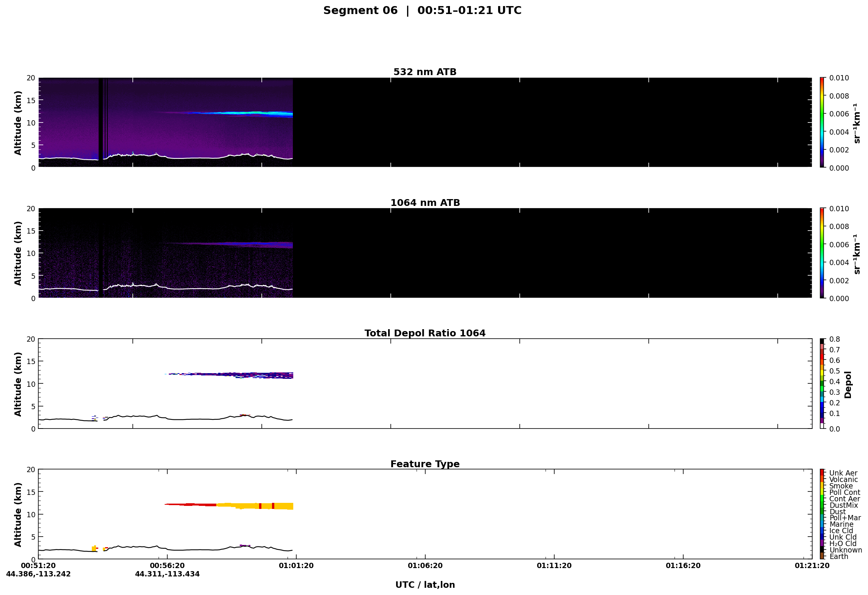The height and width of the screenshot is (595, 868).
Task: Click the 532 nm ATB panel title
Action: pos(425,72)
